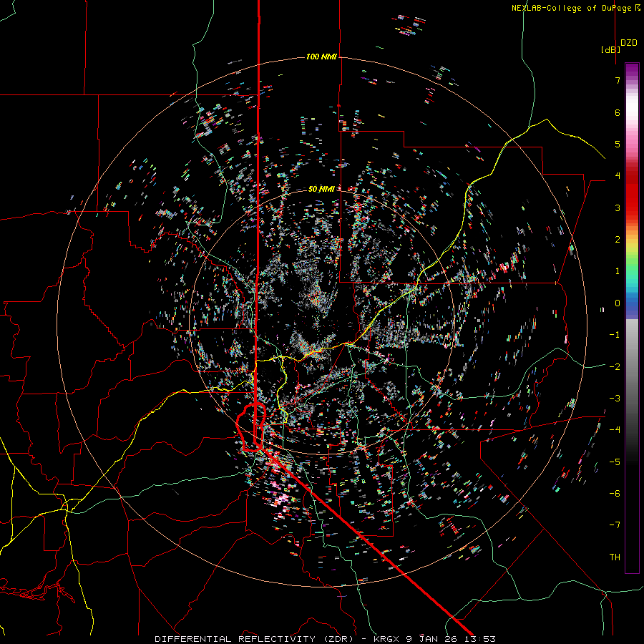Click the colorbar tick label -3
Image resolution: width=644 pixels, height=644 pixels.
[x=615, y=398]
